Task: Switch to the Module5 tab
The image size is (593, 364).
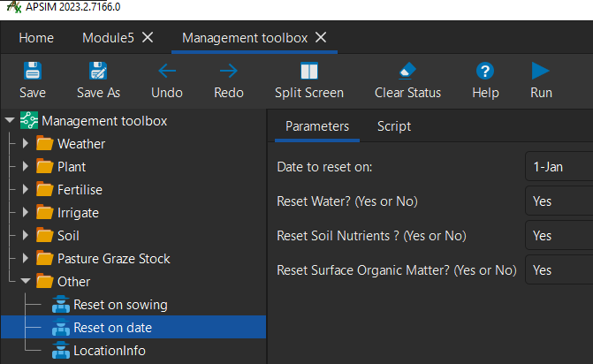Action: (108, 38)
